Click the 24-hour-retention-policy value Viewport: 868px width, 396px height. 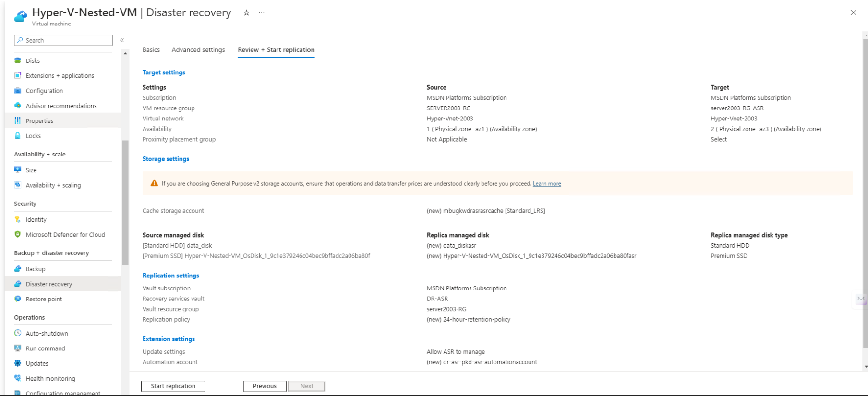[x=469, y=319]
